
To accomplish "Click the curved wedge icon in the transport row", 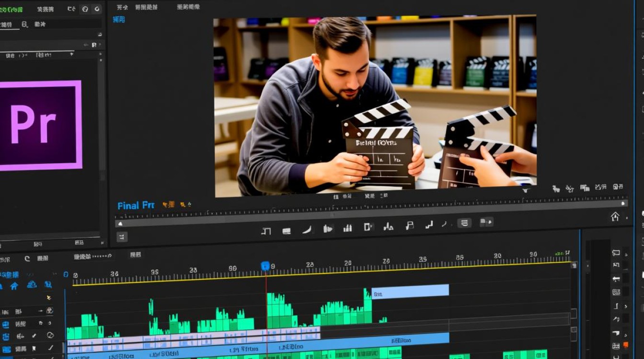I will pyautogui.click(x=307, y=230).
